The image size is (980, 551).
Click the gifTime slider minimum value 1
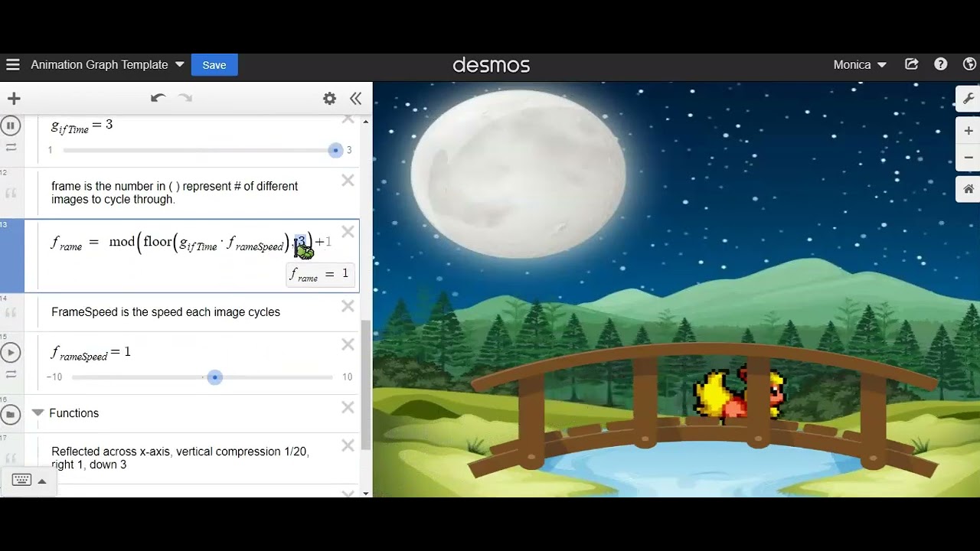tap(51, 150)
